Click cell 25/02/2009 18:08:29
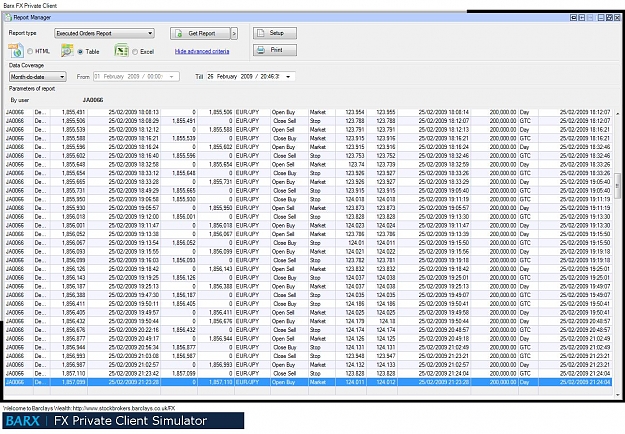 point(134,121)
